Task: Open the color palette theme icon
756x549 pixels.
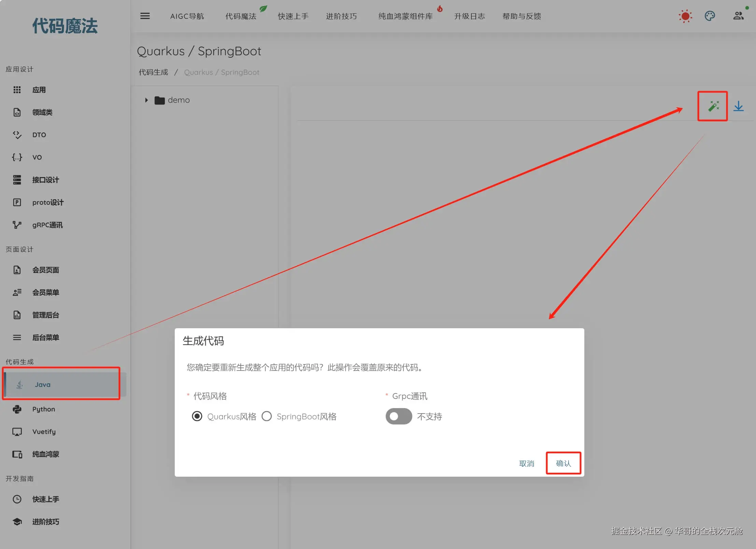Action: 710,16
